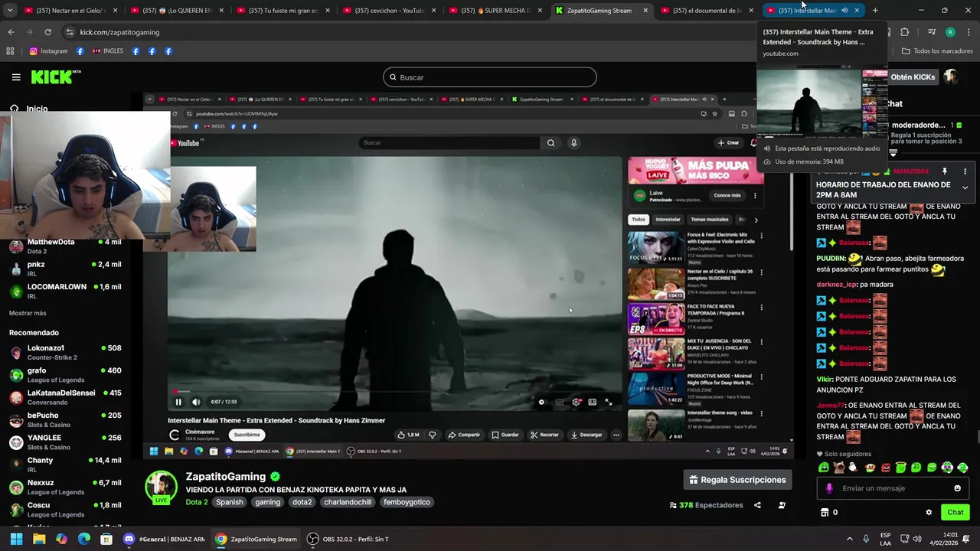Select the ZapatitoGaming Stream tab
Image resolution: width=980 pixels, height=551 pixels.
(x=601, y=10)
